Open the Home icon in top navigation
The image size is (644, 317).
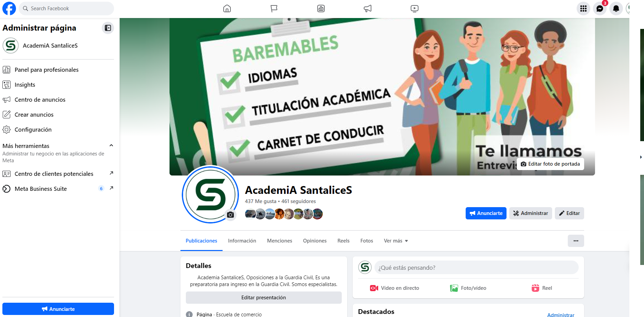pyautogui.click(x=227, y=9)
